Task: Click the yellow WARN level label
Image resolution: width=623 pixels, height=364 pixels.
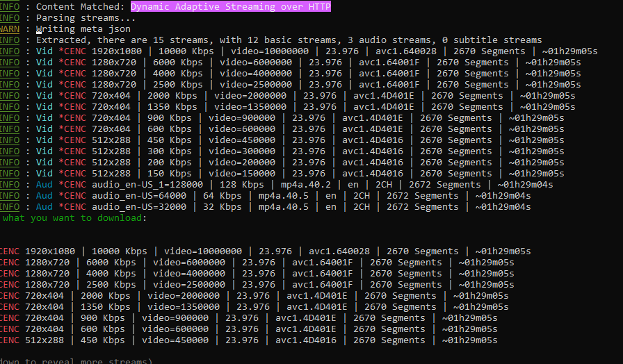Action: (x=10, y=29)
